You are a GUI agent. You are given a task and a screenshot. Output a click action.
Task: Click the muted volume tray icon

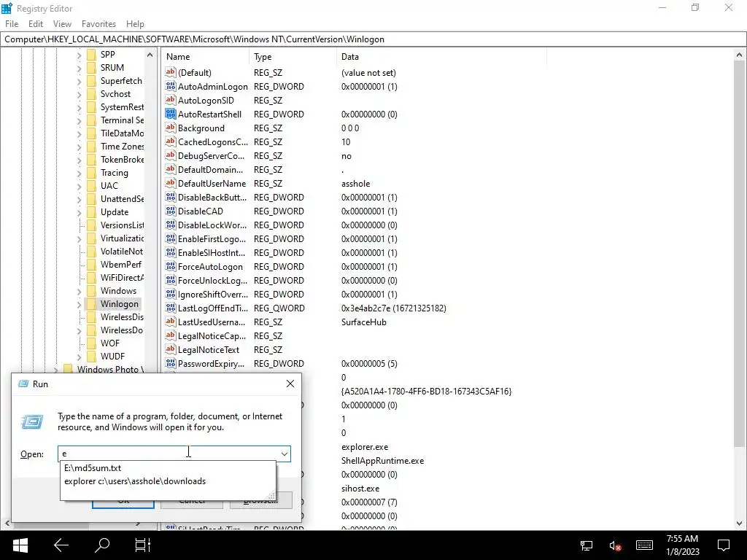pyautogui.click(x=614, y=545)
